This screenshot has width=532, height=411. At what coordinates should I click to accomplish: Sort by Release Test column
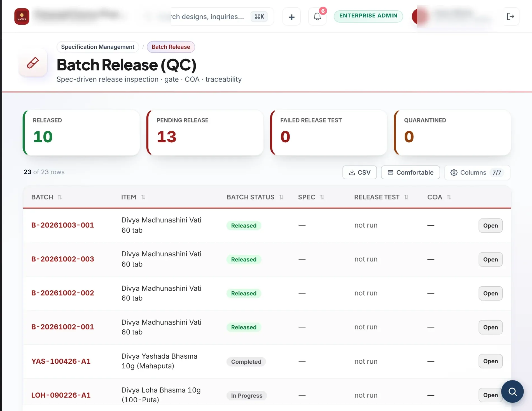click(x=381, y=197)
